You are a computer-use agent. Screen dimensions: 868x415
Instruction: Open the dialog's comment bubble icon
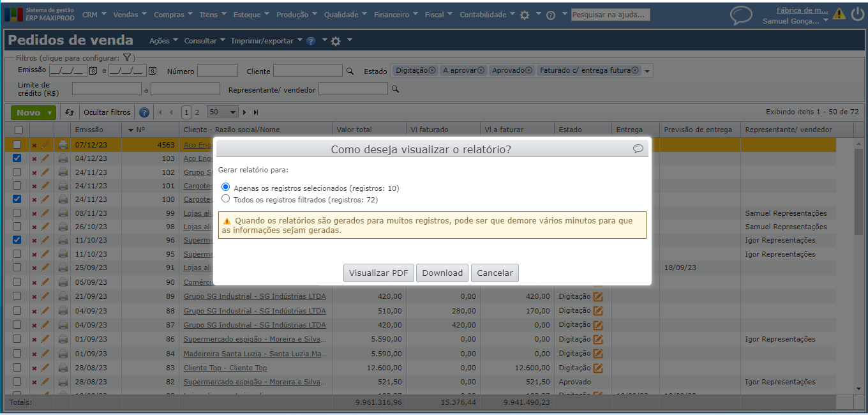point(638,149)
